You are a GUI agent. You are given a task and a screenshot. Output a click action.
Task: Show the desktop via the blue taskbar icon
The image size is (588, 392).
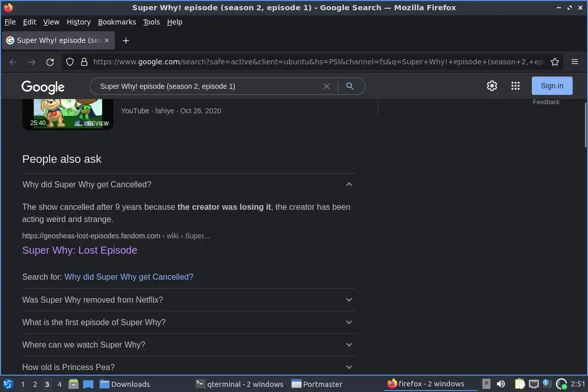[88, 384]
